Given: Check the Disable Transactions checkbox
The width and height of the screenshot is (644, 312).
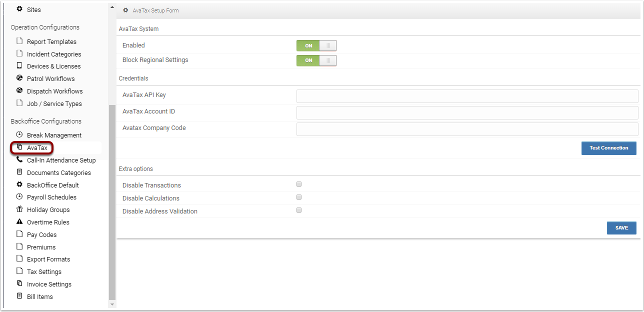Looking at the screenshot, I should (299, 184).
